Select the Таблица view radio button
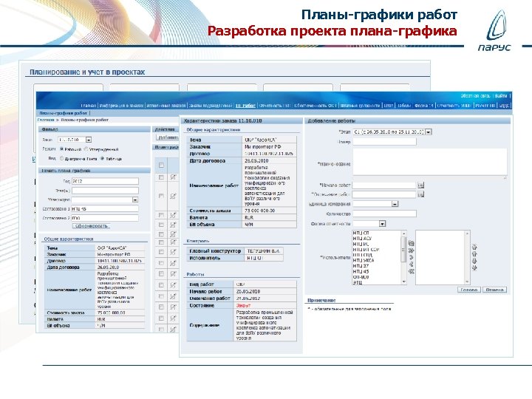Image resolution: width=532 pixels, height=399 pixels. tap(102, 158)
